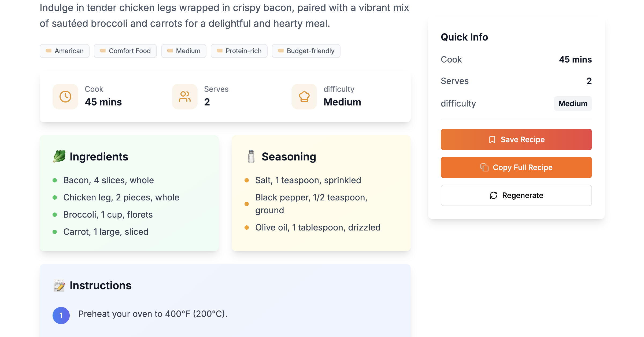Viewport: 644px width, 337px height.
Task: Click the clock icon beside Cook time
Action: tap(65, 97)
